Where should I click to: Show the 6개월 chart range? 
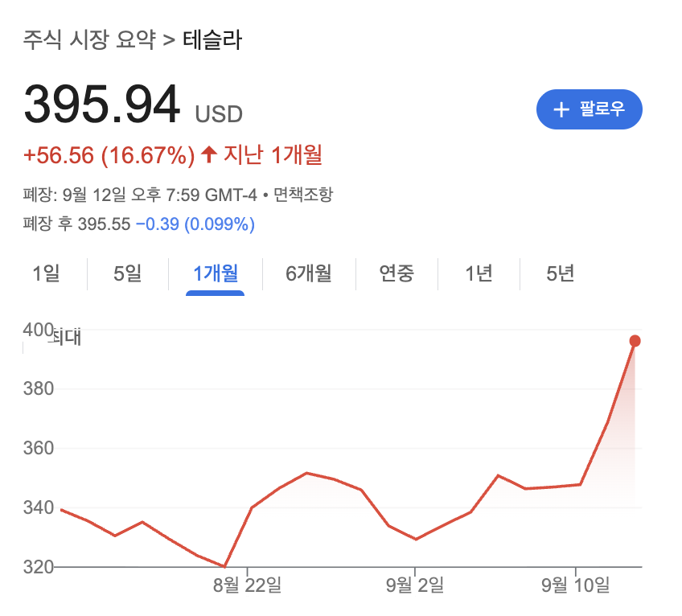(308, 273)
